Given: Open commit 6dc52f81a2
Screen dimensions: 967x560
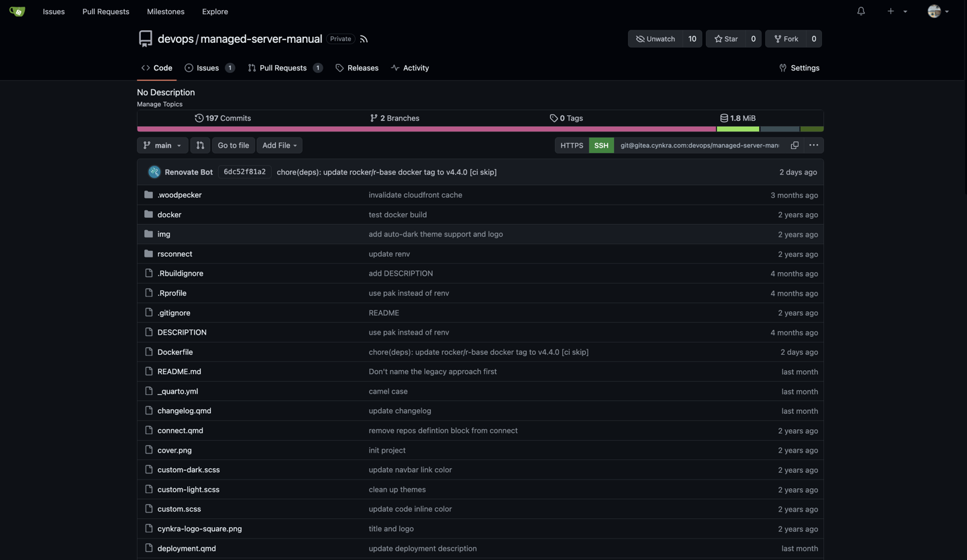Looking at the screenshot, I should click(x=244, y=172).
